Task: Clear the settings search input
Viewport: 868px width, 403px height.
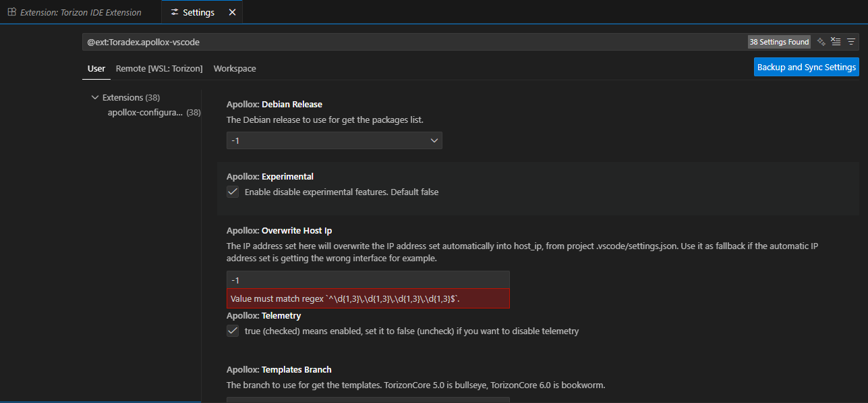Action: point(836,42)
